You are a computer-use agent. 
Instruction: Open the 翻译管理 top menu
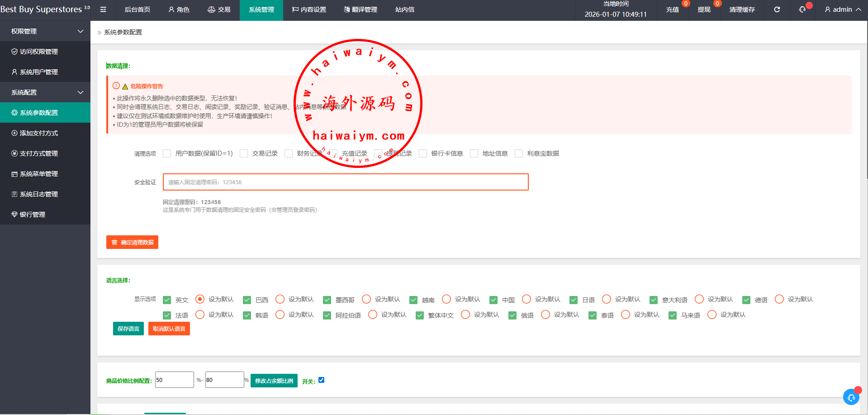click(360, 10)
